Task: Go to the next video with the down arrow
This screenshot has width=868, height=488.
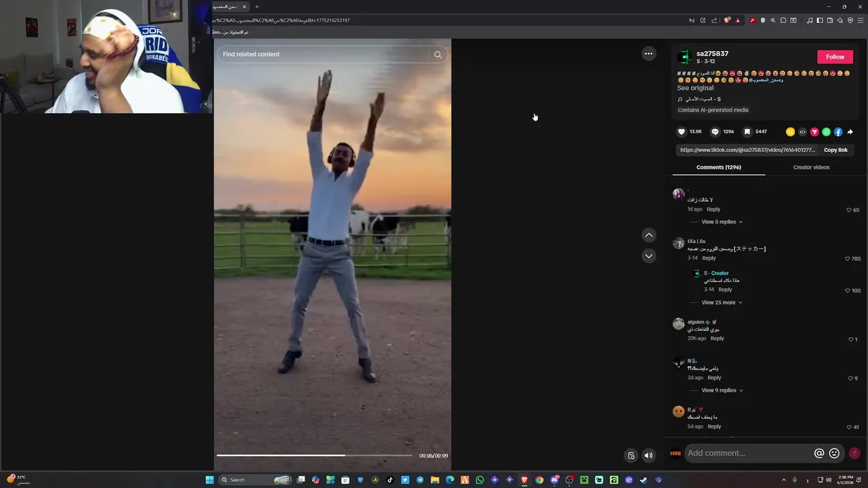Action: (649, 256)
